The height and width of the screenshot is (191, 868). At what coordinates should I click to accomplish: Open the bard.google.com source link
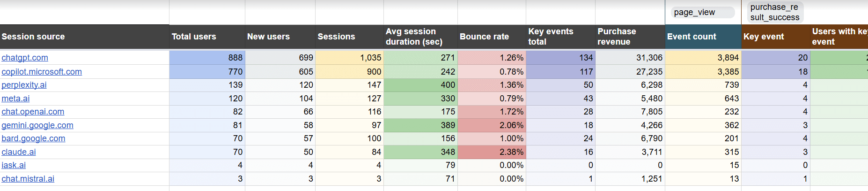point(33,138)
